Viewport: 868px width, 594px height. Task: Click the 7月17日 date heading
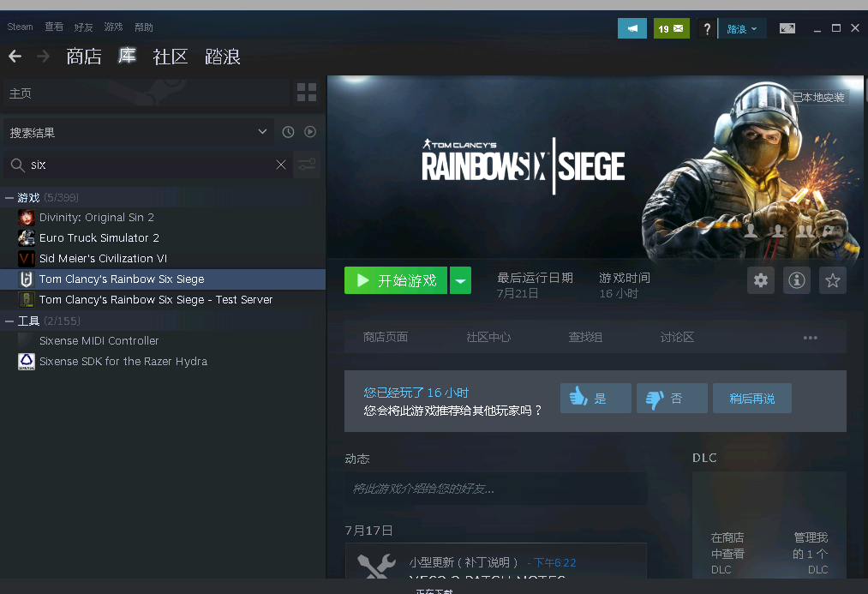(x=368, y=531)
